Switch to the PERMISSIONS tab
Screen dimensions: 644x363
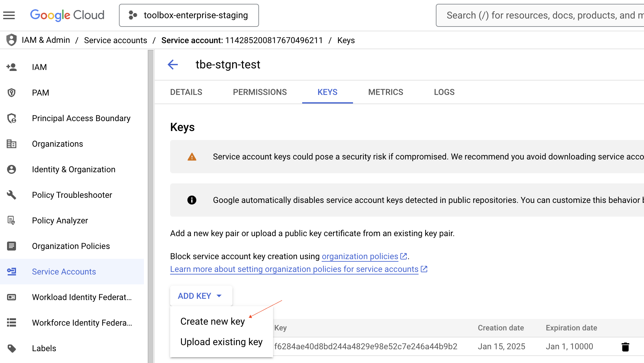point(260,92)
